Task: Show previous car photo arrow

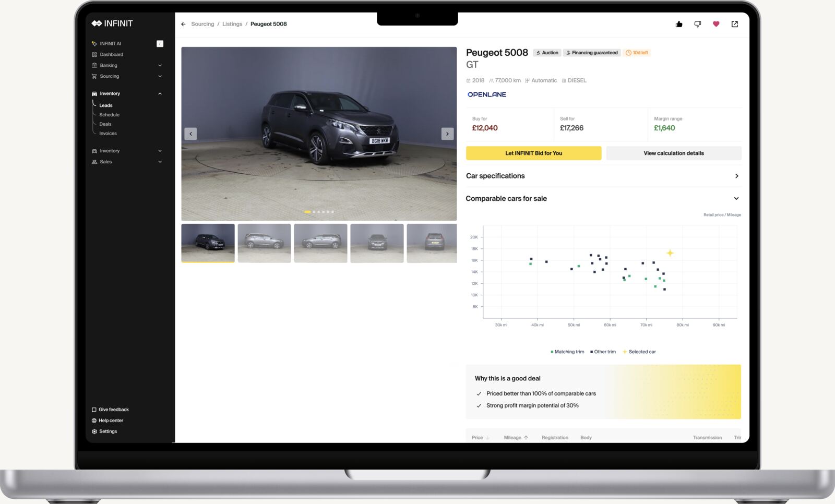Action: [x=190, y=134]
